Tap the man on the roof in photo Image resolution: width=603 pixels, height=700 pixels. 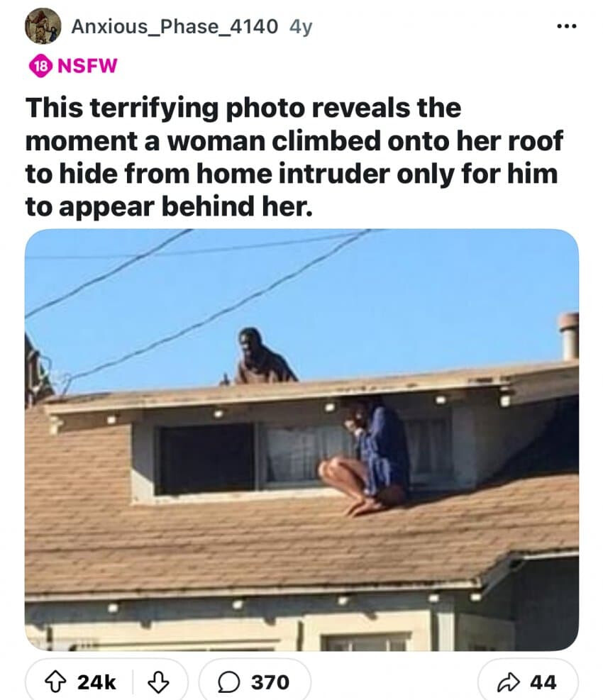pyautogui.click(x=263, y=356)
